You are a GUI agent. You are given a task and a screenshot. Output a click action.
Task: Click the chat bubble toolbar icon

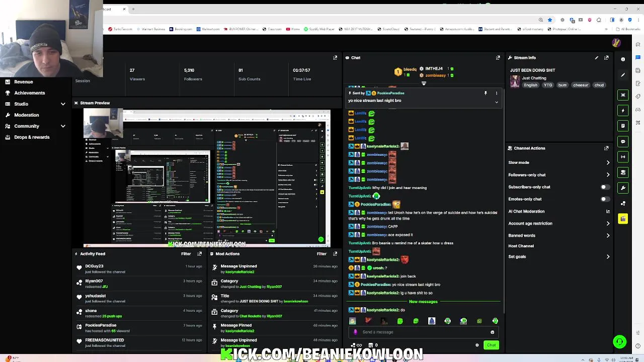[623, 142]
